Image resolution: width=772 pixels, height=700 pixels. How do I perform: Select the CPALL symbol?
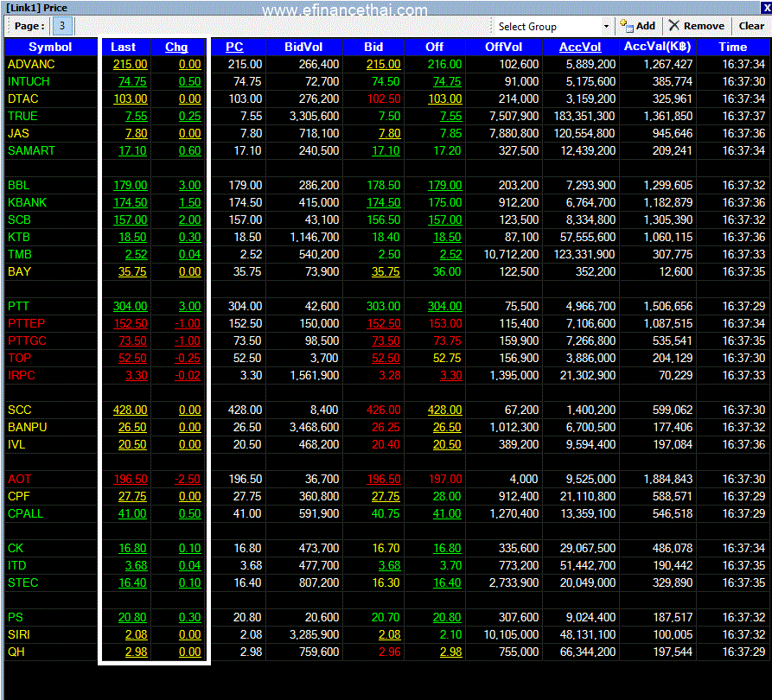click(26, 513)
